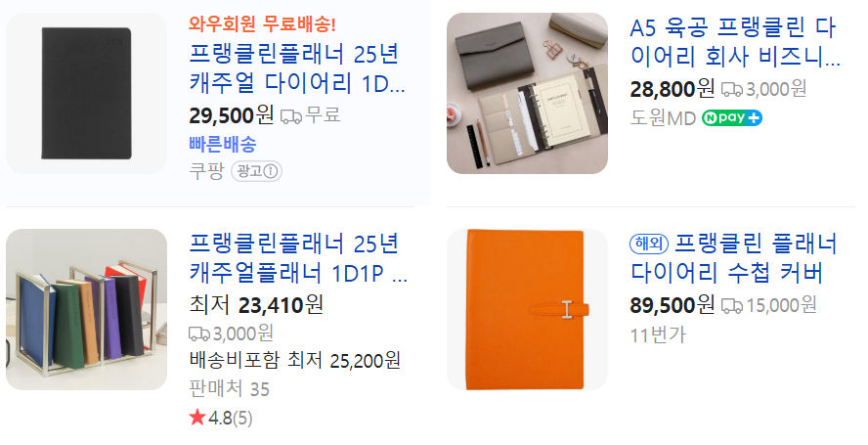Click the Npay plus badge icon
Viewport: 868px width, 445px height.
tap(732, 118)
